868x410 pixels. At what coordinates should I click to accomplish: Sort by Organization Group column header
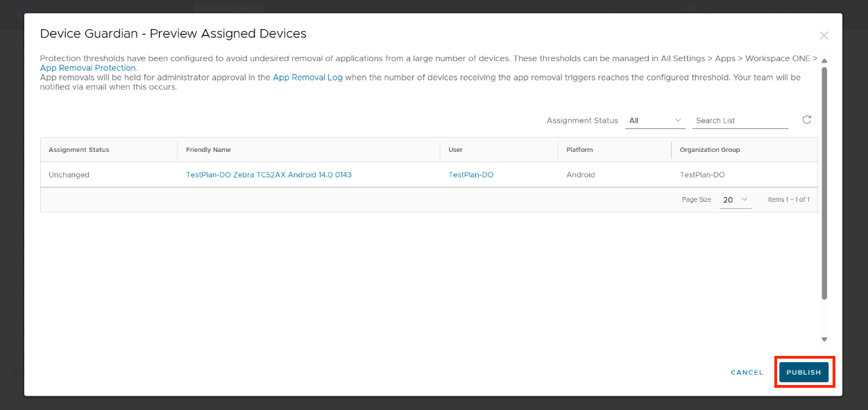click(710, 150)
